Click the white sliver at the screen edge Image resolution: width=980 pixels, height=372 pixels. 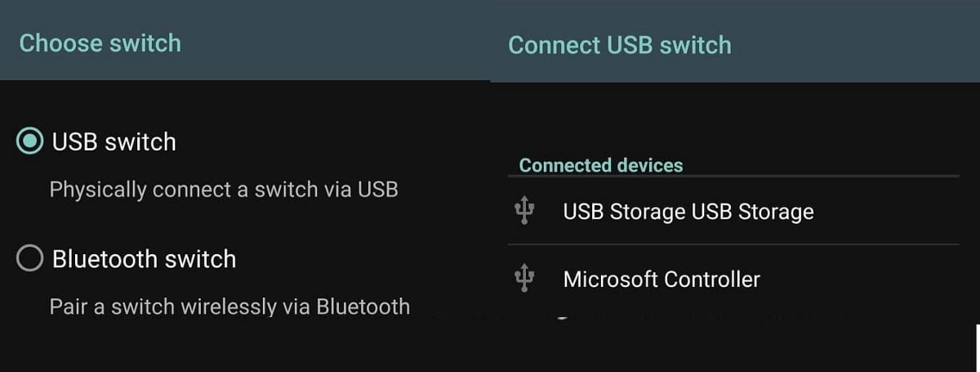977,347
